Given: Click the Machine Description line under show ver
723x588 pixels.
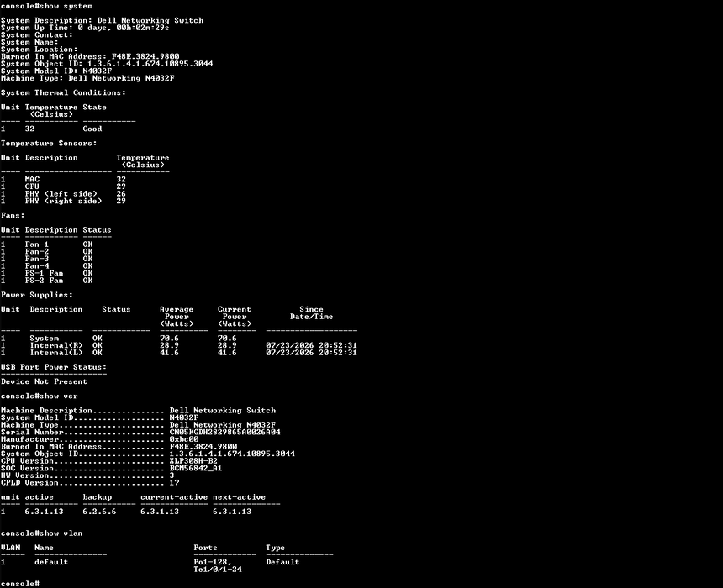Looking at the screenshot, I should click(x=139, y=411).
